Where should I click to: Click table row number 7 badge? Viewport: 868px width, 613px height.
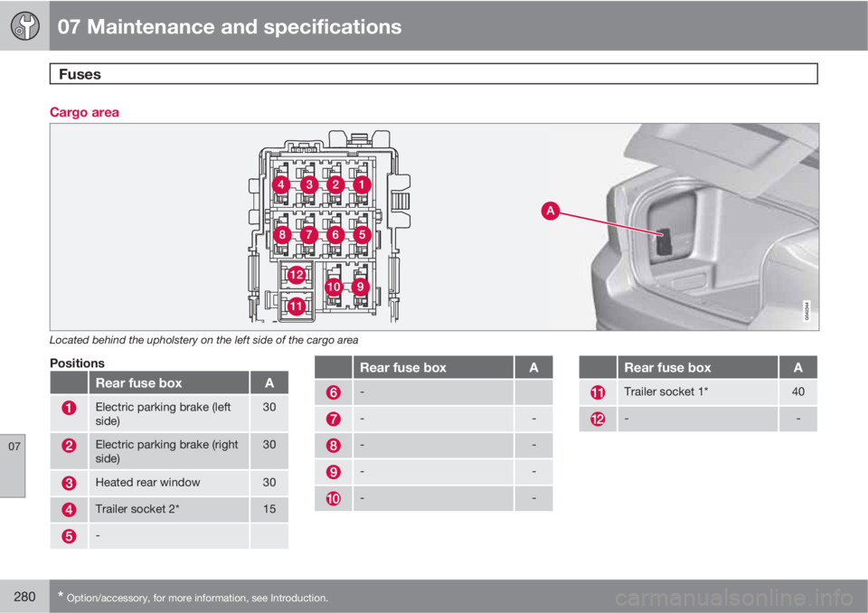click(334, 420)
